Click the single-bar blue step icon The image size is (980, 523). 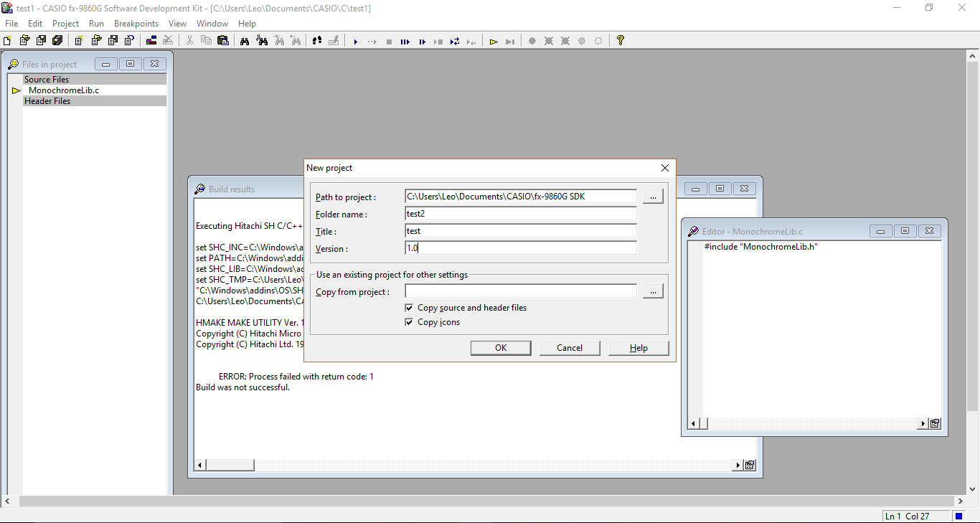click(422, 42)
